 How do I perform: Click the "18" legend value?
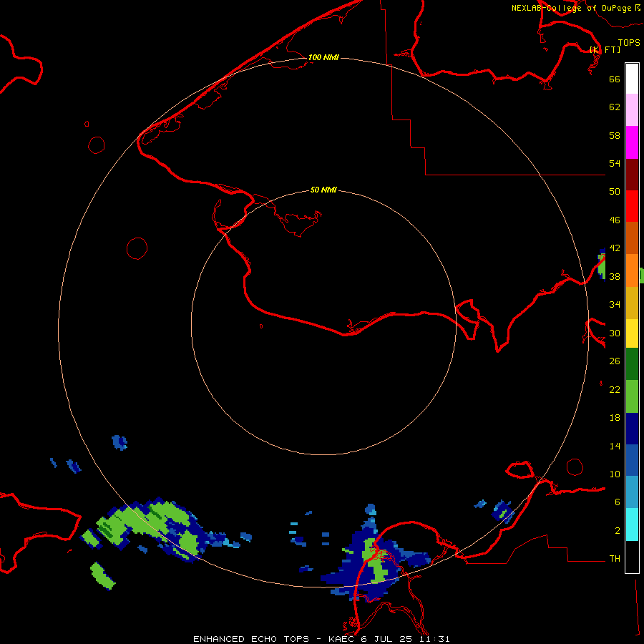click(615, 418)
